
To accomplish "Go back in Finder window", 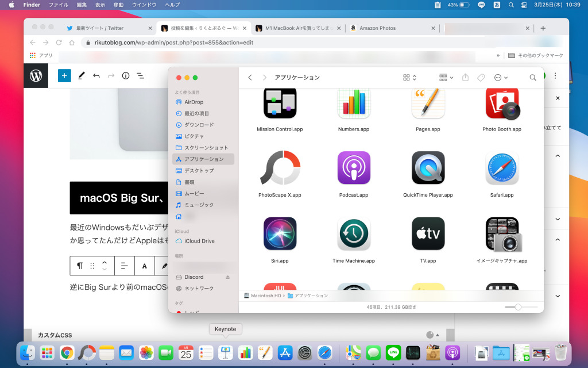I will (250, 78).
